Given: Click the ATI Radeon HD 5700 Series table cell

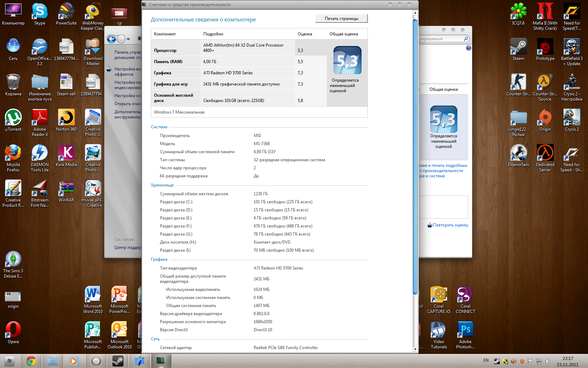Looking at the screenshot, I should pos(228,73).
